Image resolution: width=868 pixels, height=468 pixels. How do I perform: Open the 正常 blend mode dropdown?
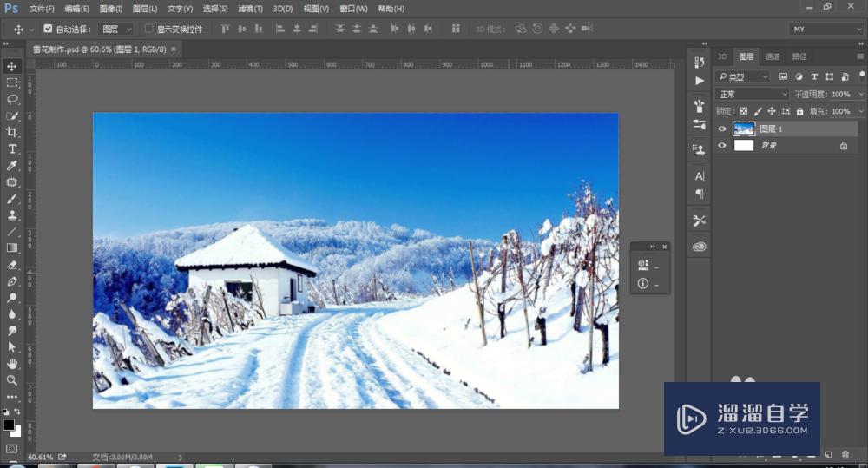(x=753, y=94)
